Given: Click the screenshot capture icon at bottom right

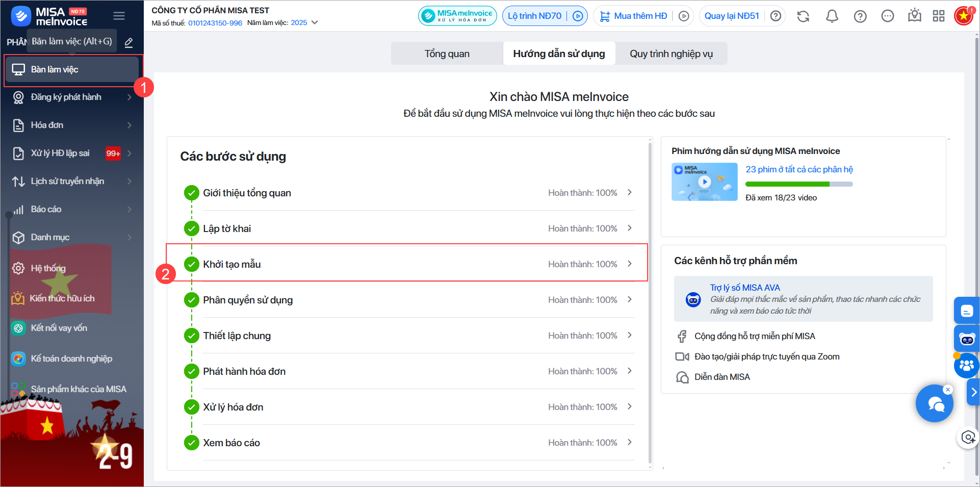Looking at the screenshot, I should 968,438.
